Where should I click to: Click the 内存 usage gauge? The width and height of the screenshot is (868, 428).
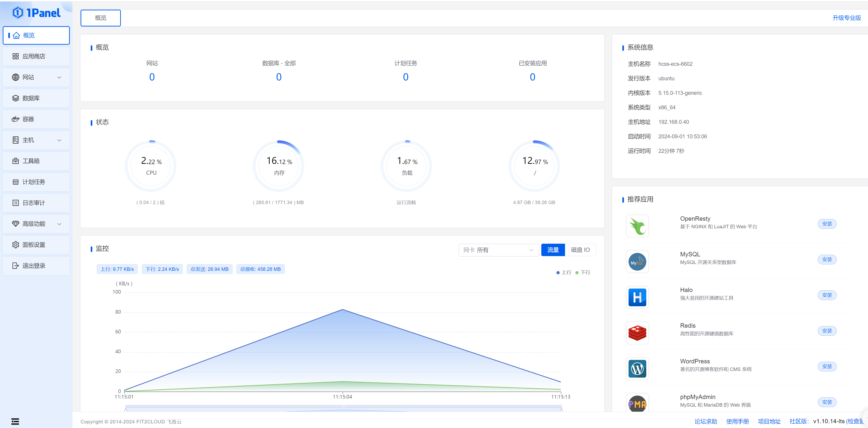click(x=278, y=166)
